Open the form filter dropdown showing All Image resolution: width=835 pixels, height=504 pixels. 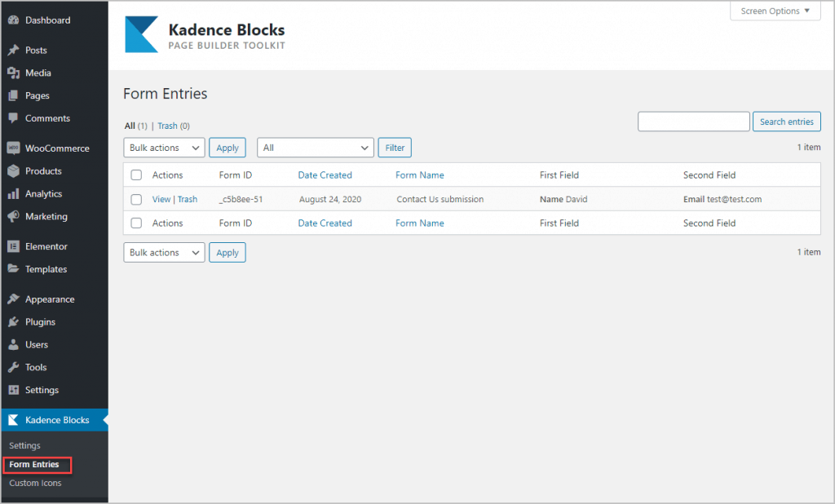(315, 148)
